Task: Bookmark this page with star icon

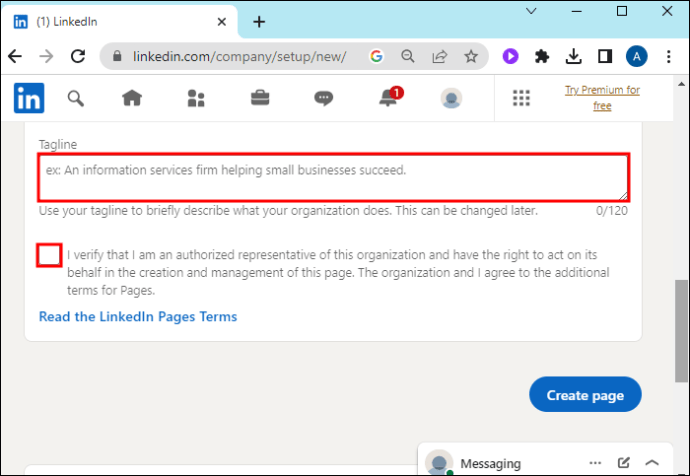Action: (471, 57)
